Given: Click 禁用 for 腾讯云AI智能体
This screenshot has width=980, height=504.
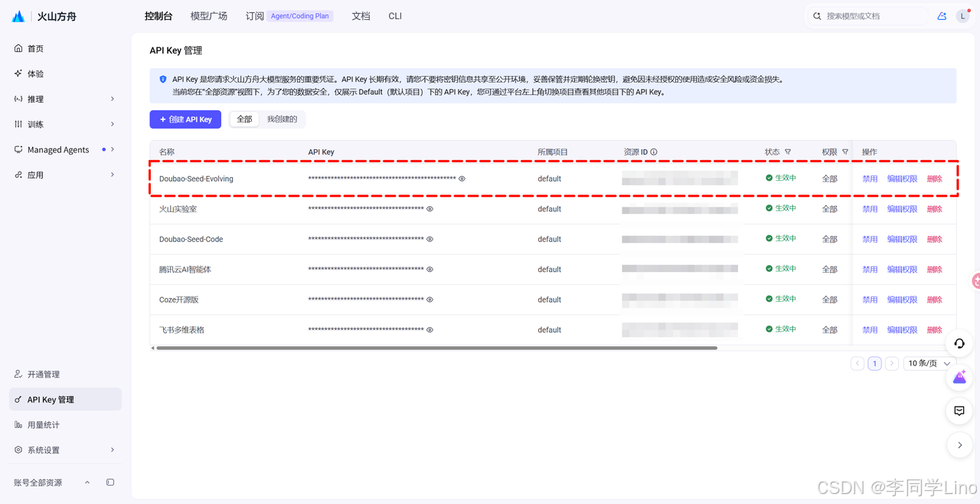Looking at the screenshot, I should tap(870, 270).
